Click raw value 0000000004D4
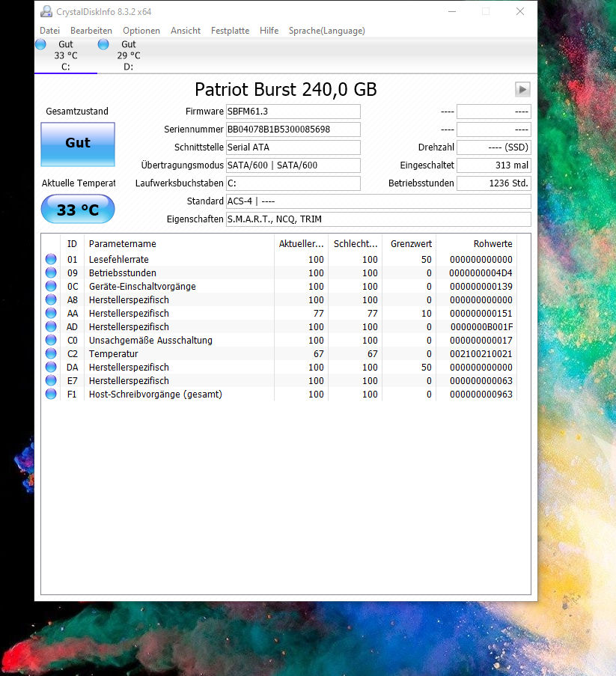This screenshot has width=616, height=676. 481,273
